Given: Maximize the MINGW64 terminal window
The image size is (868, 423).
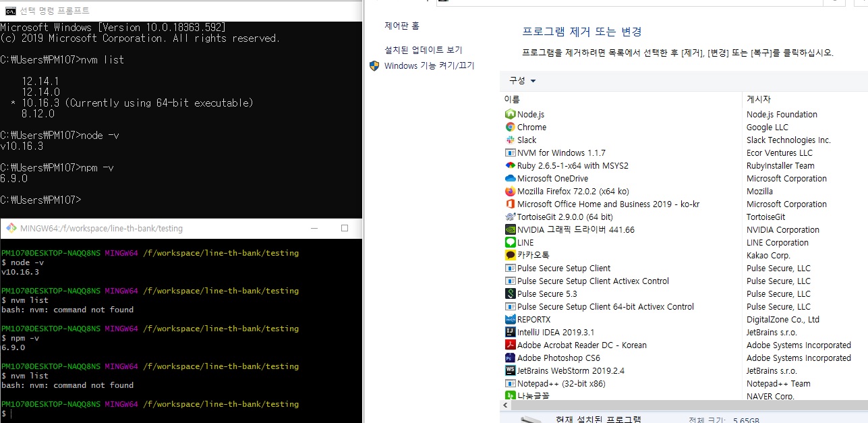Looking at the screenshot, I should (345, 228).
